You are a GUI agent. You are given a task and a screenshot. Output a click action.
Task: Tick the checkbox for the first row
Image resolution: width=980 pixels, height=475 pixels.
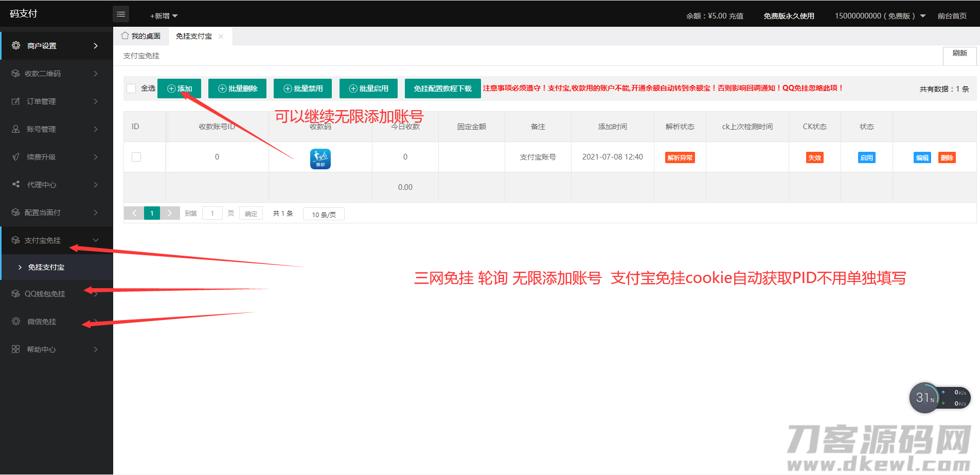click(136, 157)
